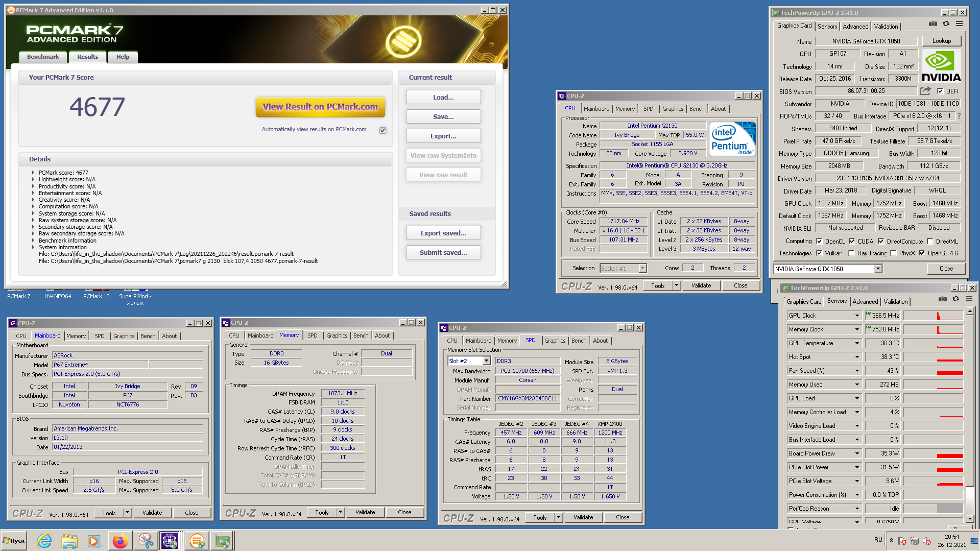
Task: Show hidden tray icons arrow
Action: (x=891, y=540)
